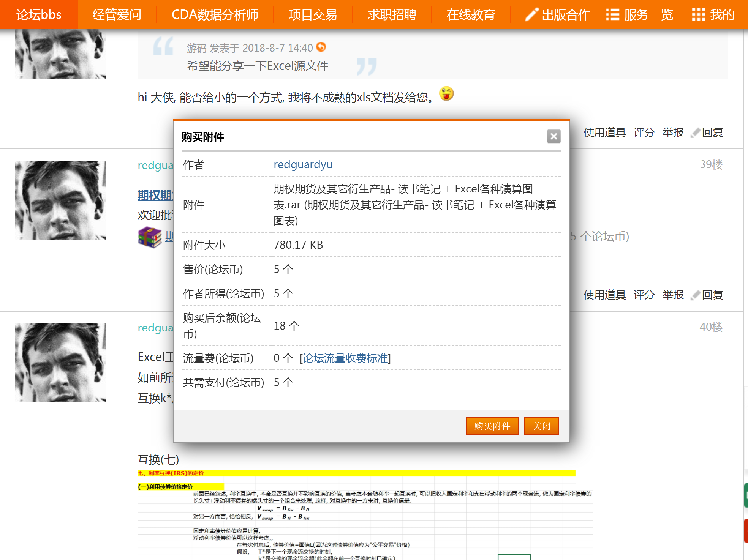Click 举报 on the top post
The width and height of the screenshot is (748, 560).
673,133
